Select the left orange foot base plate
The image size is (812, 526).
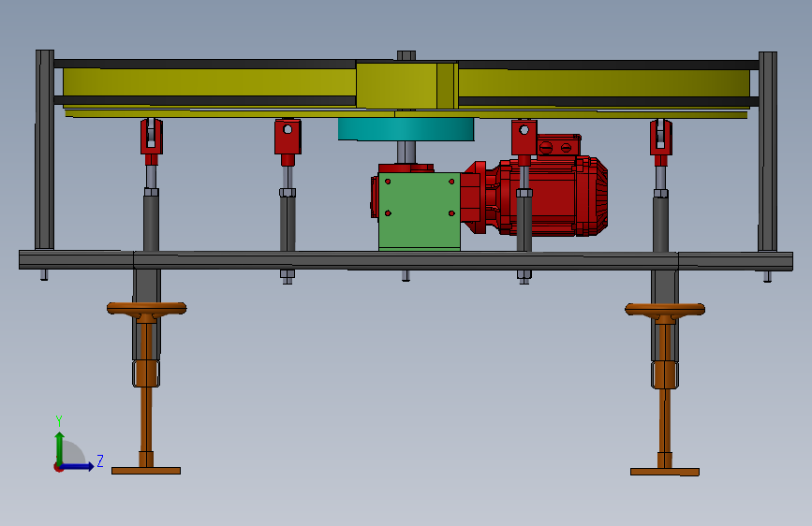tap(146, 471)
